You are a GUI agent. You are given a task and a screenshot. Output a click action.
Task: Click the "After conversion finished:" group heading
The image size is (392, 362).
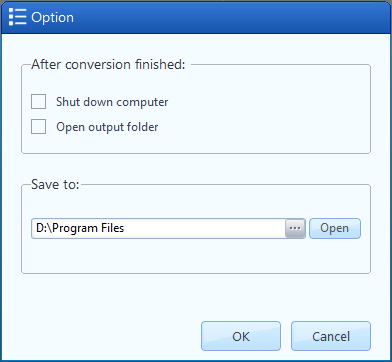[108, 65]
